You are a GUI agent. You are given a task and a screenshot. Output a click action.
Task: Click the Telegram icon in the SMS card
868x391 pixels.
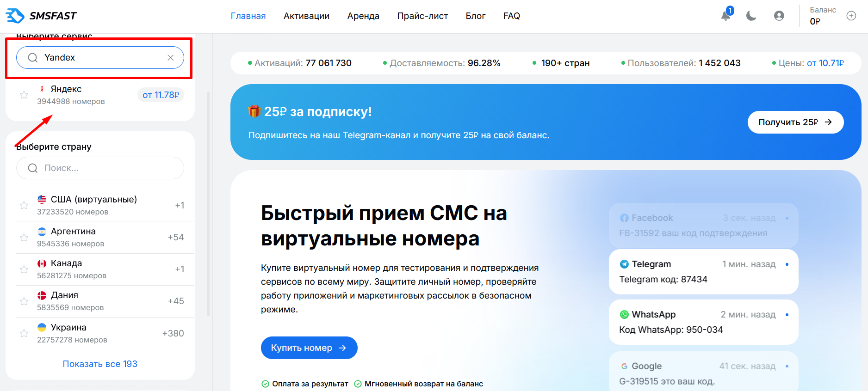point(624,264)
